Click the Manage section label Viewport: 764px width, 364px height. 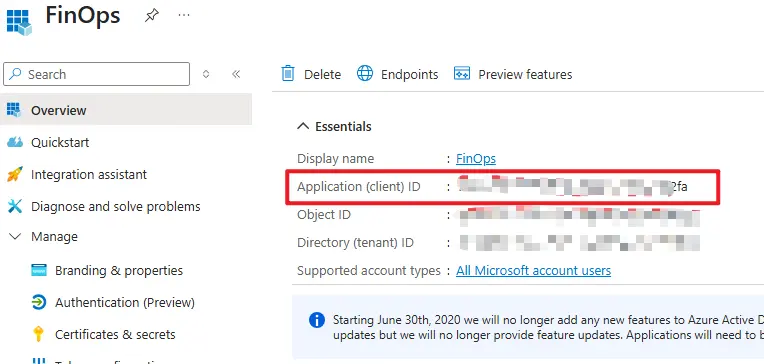pyautogui.click(x=54, y=236)
